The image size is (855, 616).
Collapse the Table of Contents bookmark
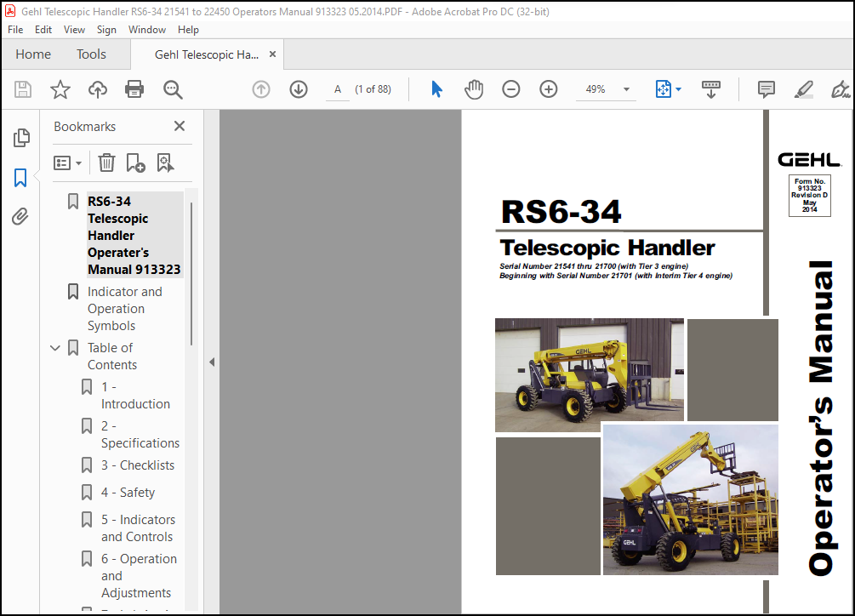point(55,348)
